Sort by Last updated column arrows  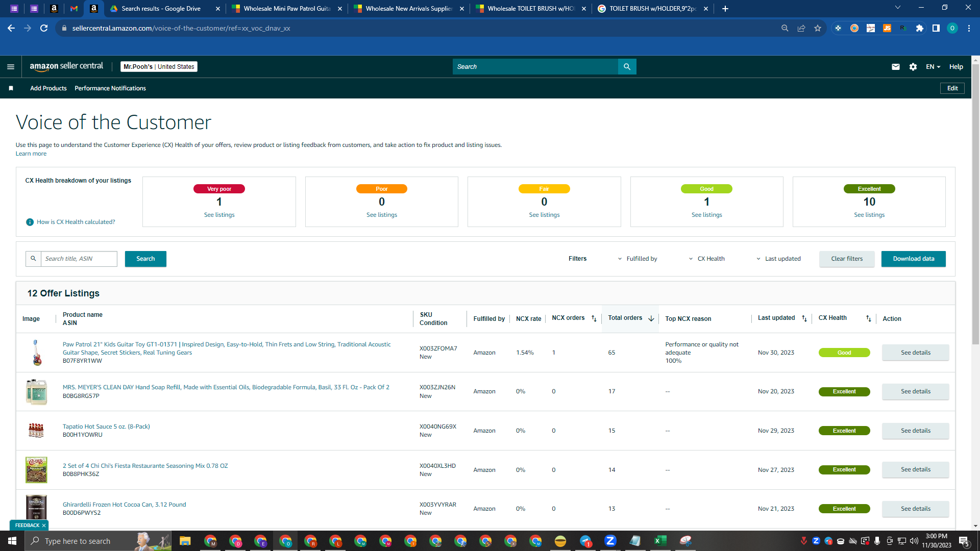click(804, 318)
